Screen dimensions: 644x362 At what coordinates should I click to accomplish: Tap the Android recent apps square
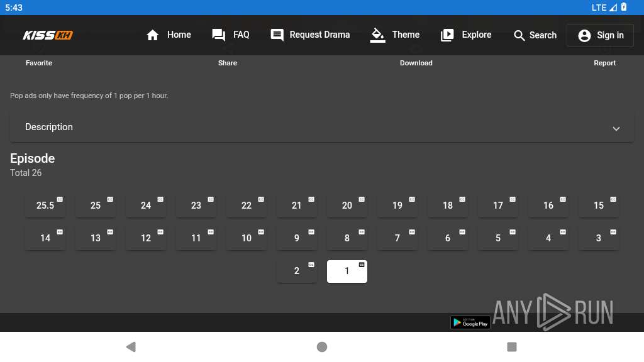click(x=512, y=347)
